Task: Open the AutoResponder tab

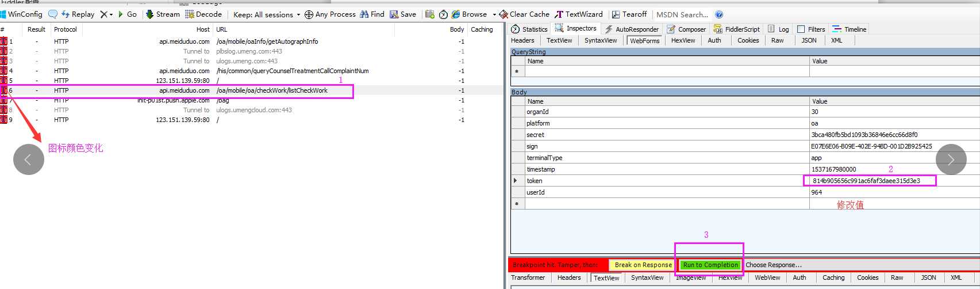Action: tap(632, 29)
